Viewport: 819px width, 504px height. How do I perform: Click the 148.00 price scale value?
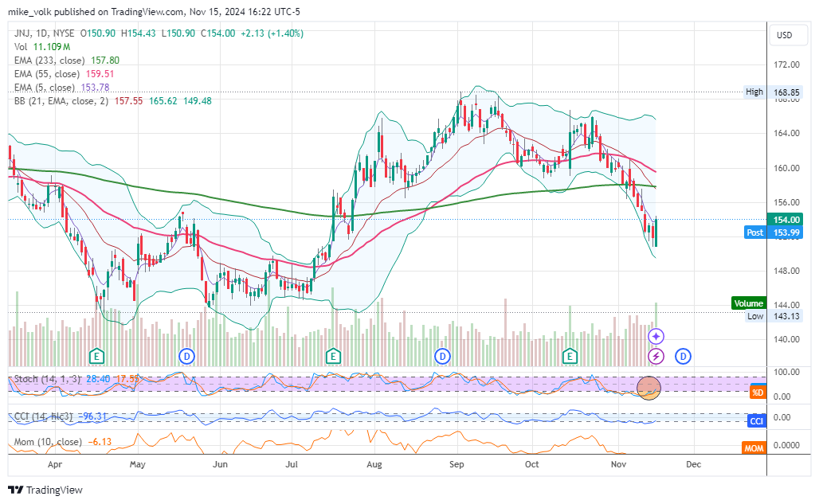click(786, 271)
